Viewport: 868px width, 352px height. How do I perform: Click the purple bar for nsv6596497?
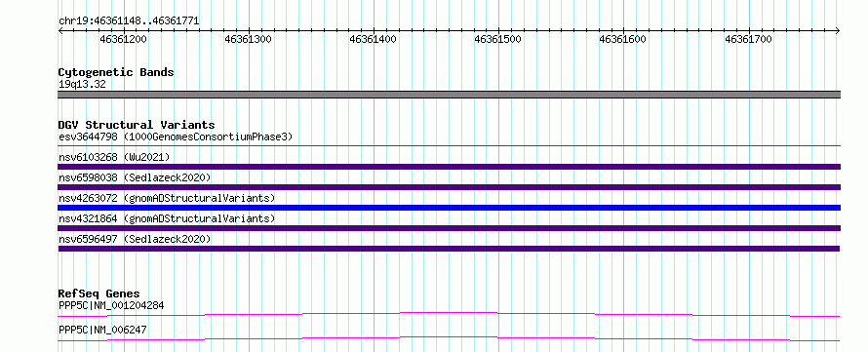(x=450, y=249)
